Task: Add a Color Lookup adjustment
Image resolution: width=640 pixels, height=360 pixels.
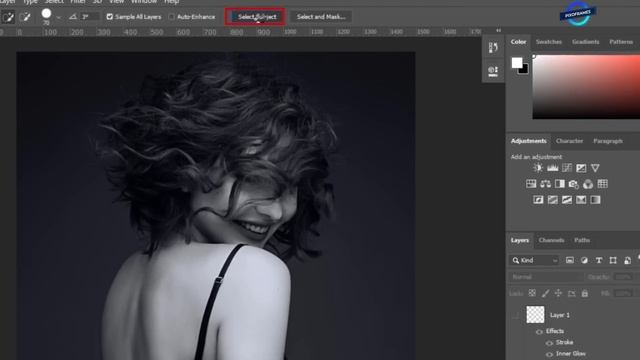Action: point(602,184)
